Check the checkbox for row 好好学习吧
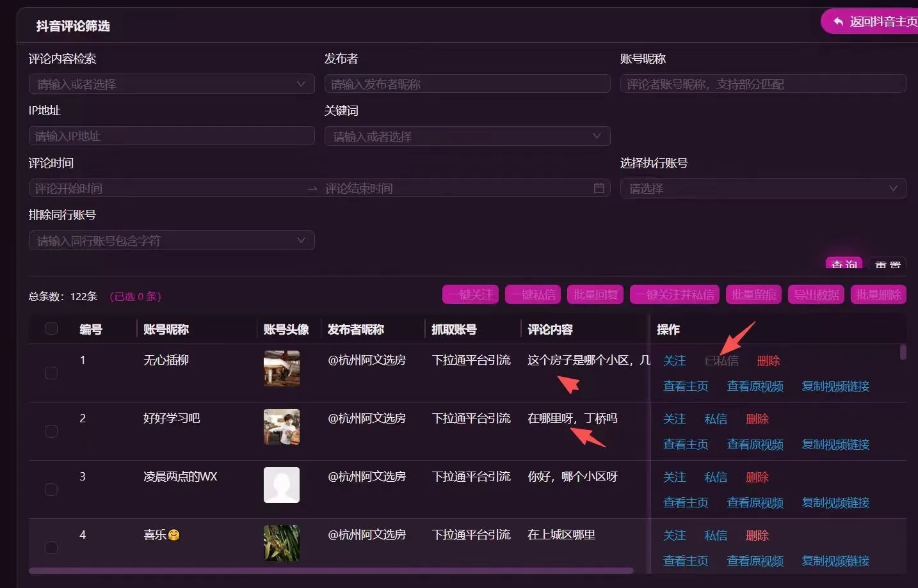Screen dimensions: 918x588 [51, 431]
